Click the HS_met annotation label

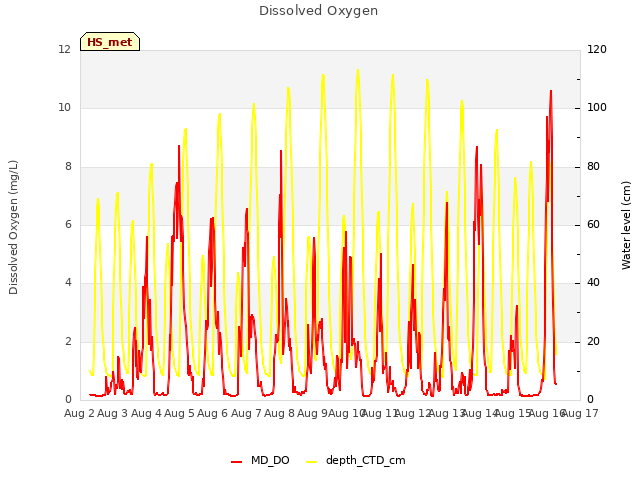point(110,42)
